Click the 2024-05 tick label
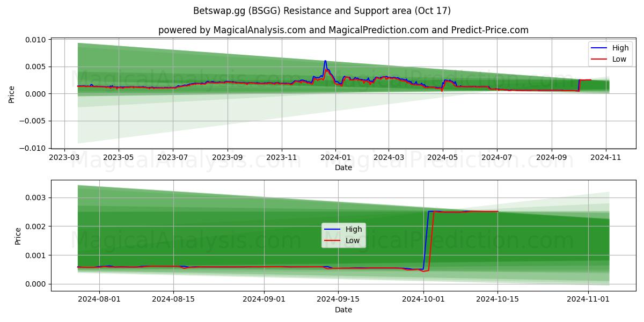 443,158
